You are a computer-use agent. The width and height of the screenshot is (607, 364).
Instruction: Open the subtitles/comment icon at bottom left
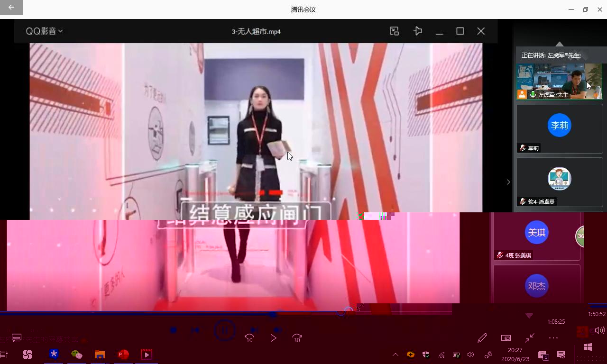(17, 338)
